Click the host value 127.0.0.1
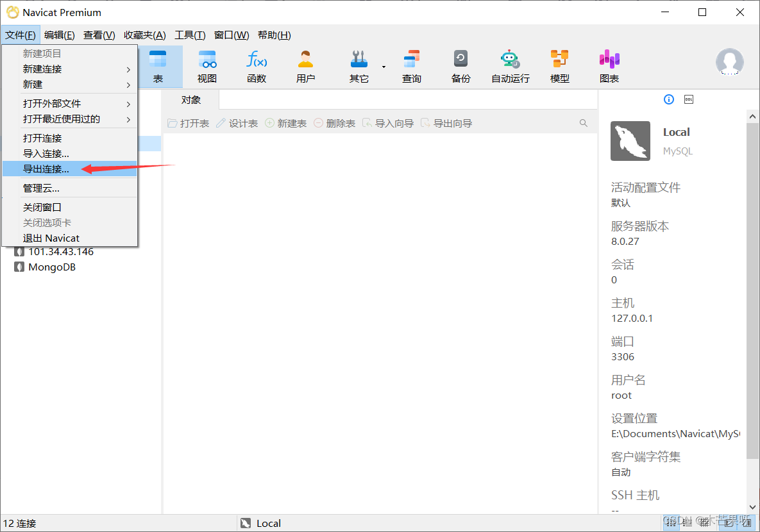The height and width of the screenshot is (532, 760). click(632, 319)
